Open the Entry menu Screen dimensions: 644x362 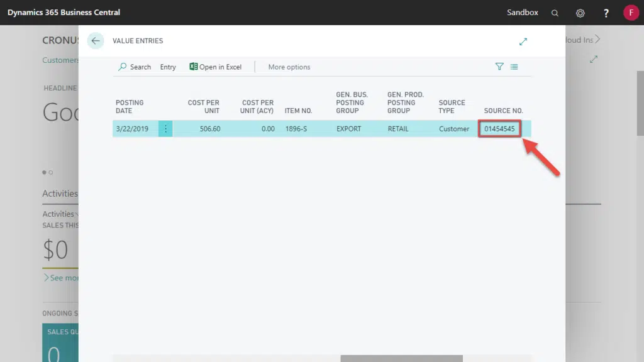tap(168, 67)
